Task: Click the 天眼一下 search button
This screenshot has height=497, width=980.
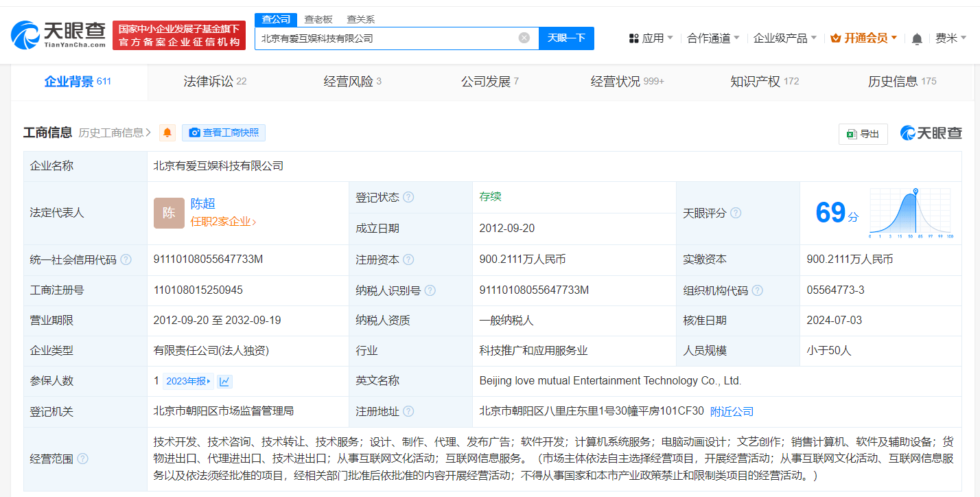Action: click(x=566, y=38)
